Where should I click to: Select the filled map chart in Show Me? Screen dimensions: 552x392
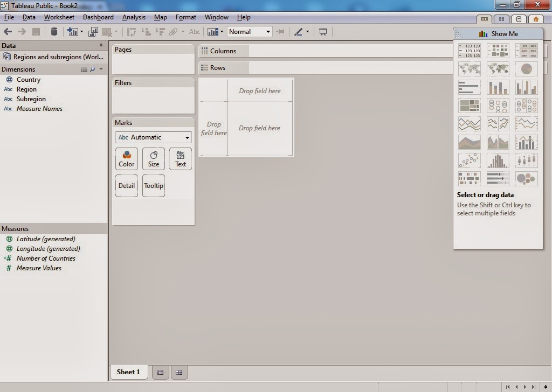498,69
